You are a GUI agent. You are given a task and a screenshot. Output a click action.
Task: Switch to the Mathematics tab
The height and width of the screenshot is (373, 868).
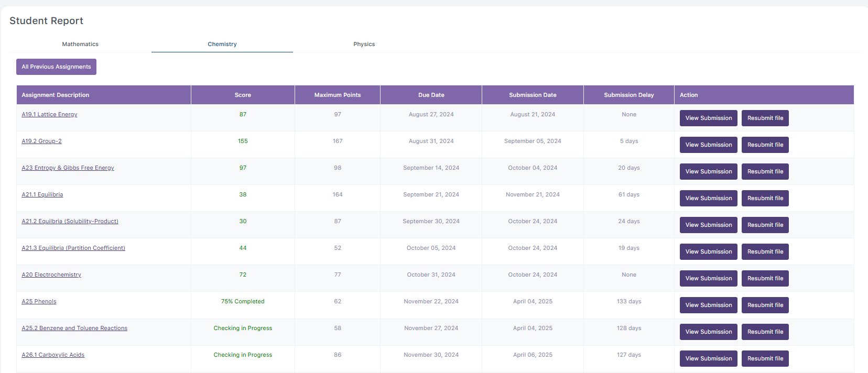coord(80,44)
